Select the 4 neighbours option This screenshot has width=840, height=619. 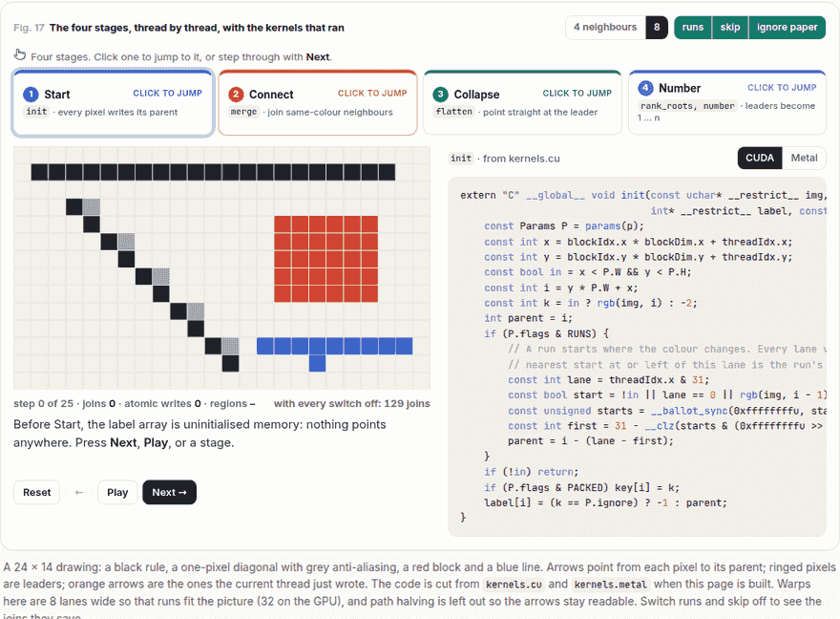point(605,28)
